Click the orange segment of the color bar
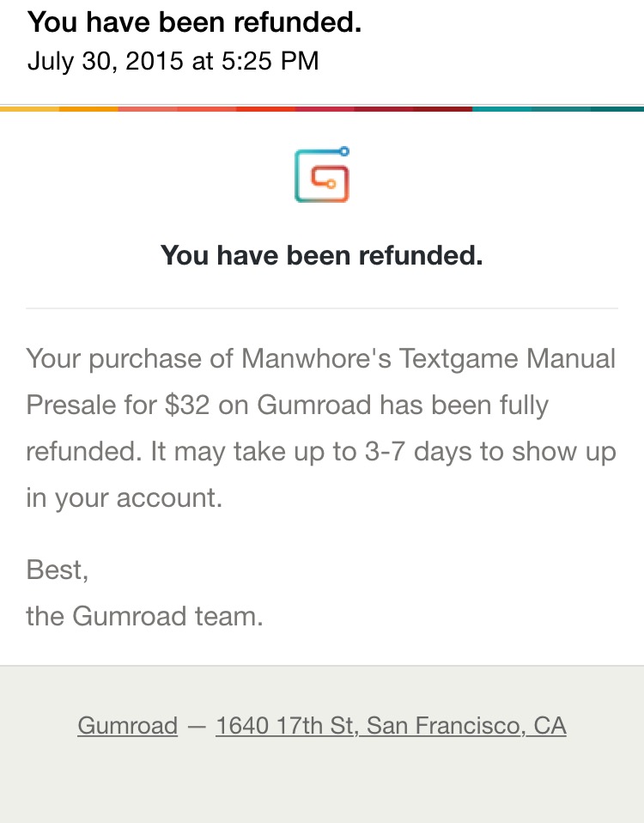Viewport: 644px width, 823px height. [88, 109]
